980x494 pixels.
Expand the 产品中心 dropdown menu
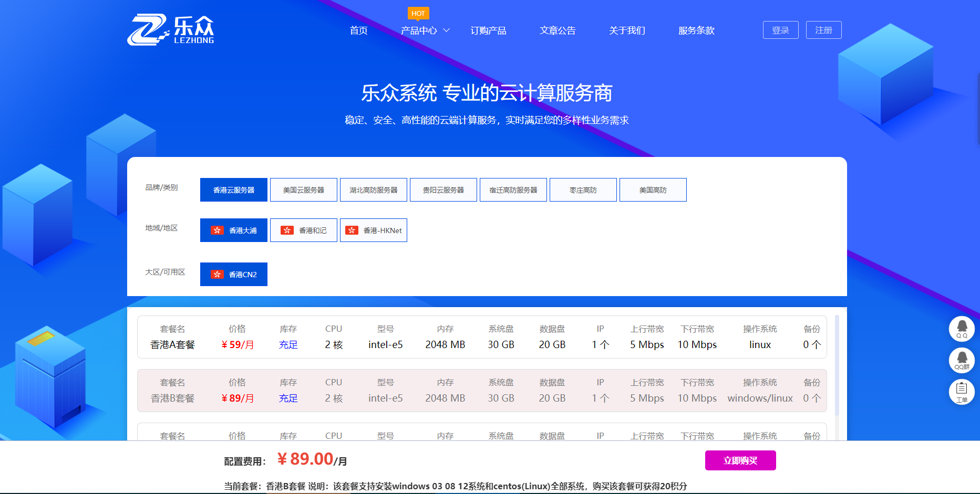[425, 30]
